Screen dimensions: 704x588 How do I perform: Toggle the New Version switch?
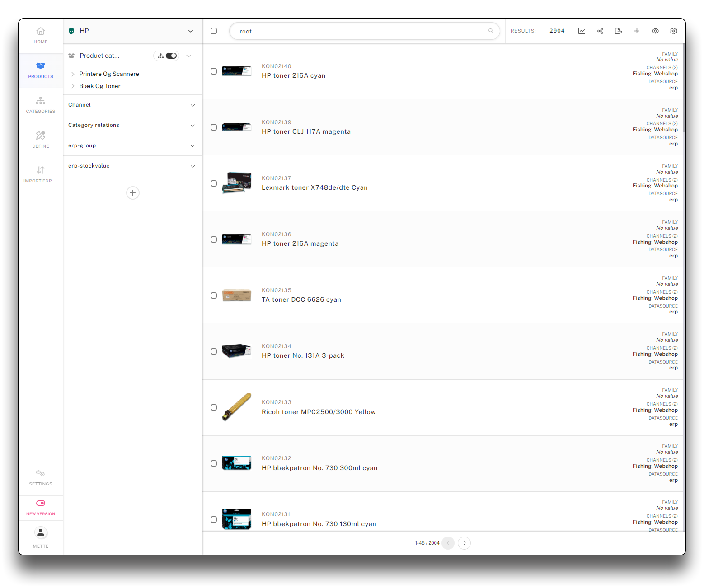point(41,503)
